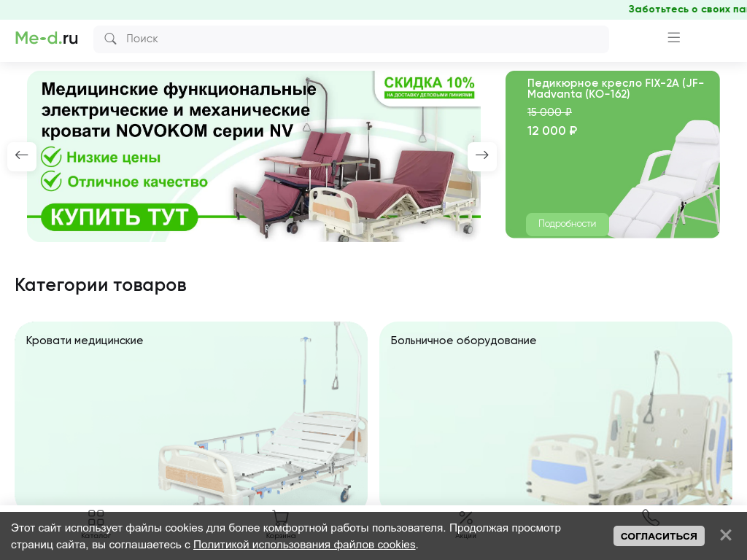Click the КУПИТЬ ТУТ button
This screenshot has height=560, width=747.
(119, 217)
